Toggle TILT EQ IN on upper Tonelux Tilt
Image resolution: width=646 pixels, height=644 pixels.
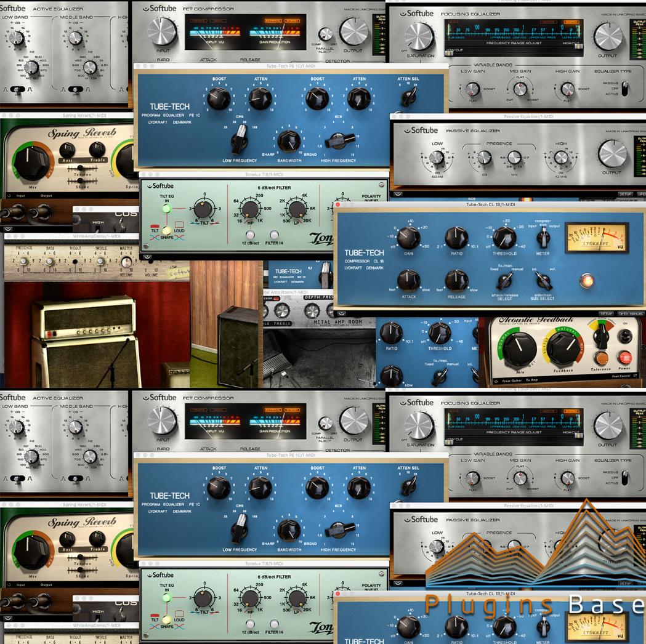click(x=166, y=208)
